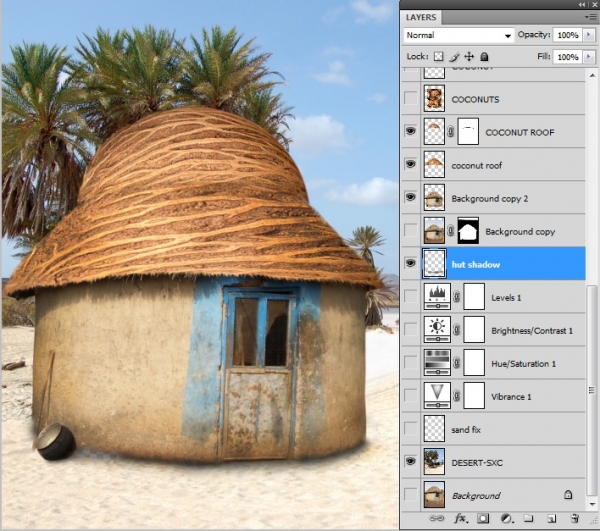Click the Levels 1 adjustment icon

point(437,296)
